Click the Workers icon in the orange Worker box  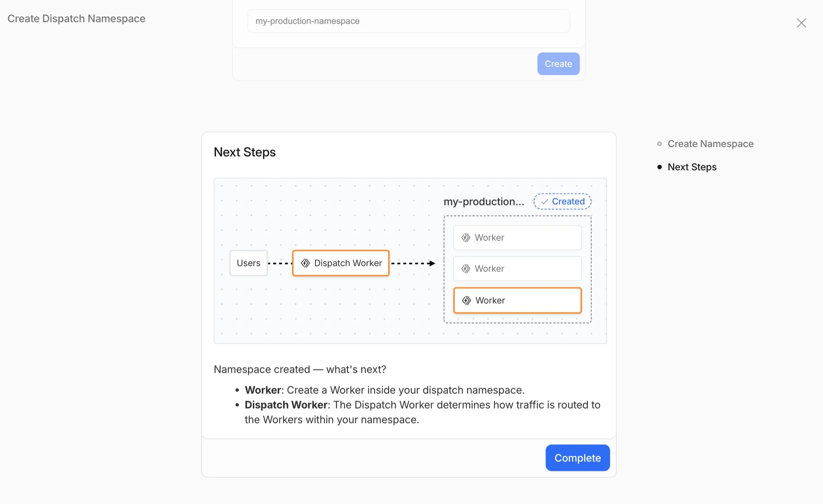[x=466, y=300]
